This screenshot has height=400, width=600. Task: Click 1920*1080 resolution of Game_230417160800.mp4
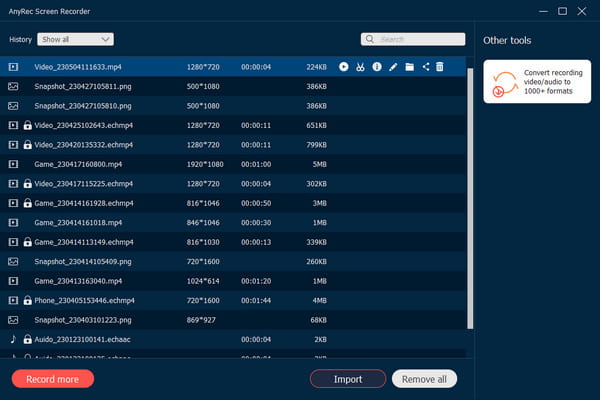pos(205,164)
